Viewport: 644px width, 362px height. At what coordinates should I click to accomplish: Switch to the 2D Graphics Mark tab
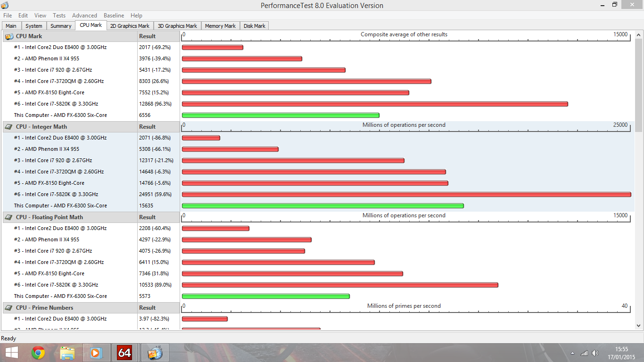click(130, 26)
